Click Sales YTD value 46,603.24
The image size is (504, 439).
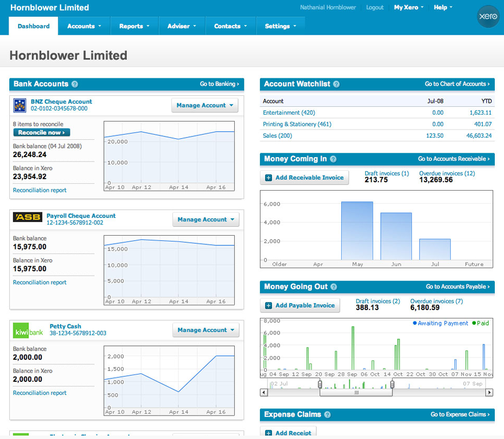click(x=479, y=136)
